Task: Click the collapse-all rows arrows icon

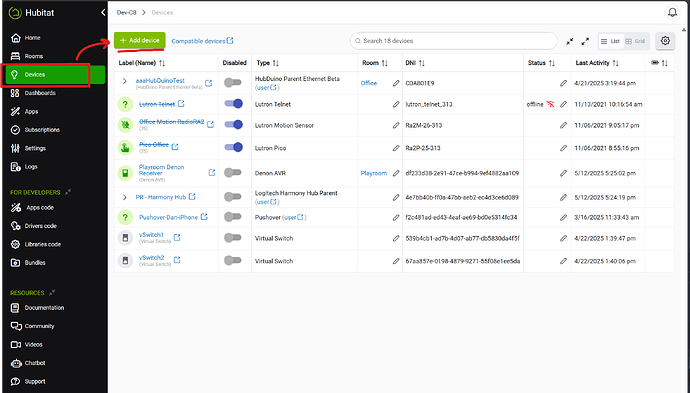Action: tap(569, 41)
